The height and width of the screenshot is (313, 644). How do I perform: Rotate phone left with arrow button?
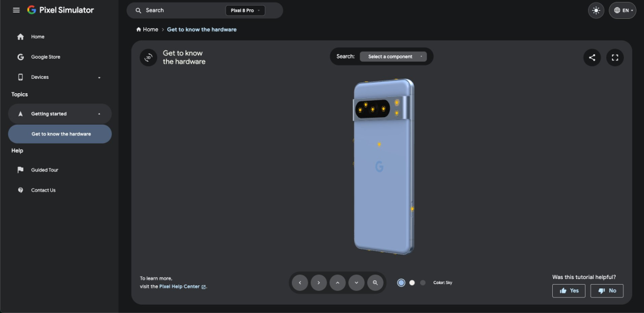[x=300, y=283]
